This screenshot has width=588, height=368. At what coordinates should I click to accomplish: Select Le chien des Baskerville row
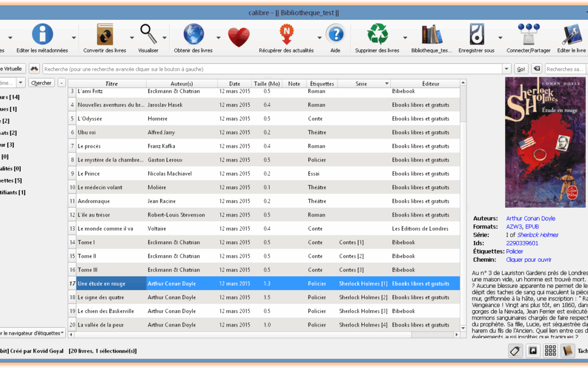click(x=264, y=311)
